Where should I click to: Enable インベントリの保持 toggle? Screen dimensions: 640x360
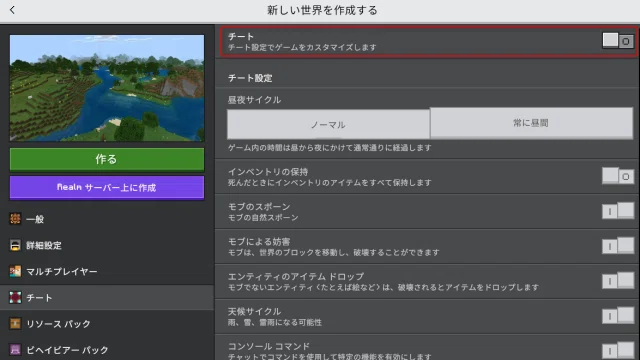coord(618,176)
